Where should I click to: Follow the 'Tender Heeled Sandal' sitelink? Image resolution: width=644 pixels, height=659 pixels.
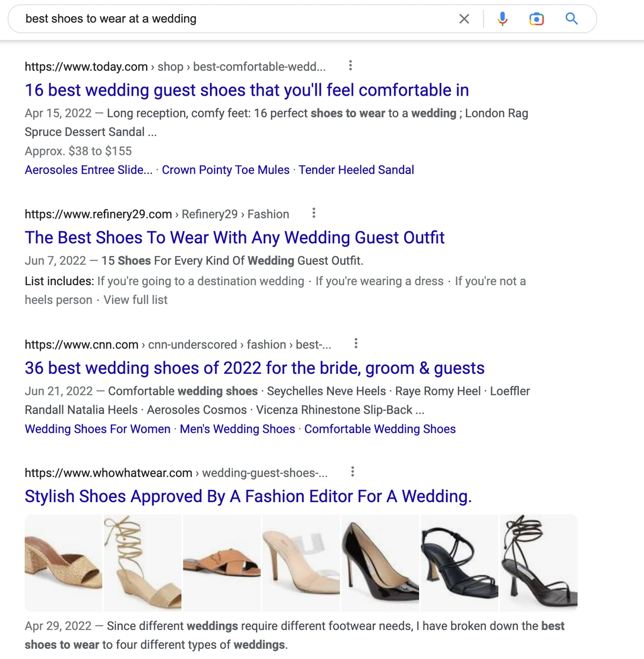(x=356, y=170)
